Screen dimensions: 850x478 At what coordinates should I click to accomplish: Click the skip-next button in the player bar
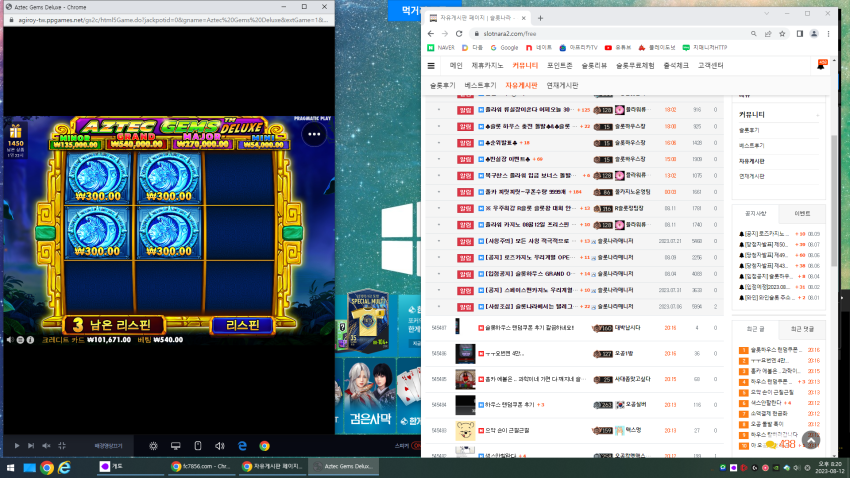(x=31, y=445)
